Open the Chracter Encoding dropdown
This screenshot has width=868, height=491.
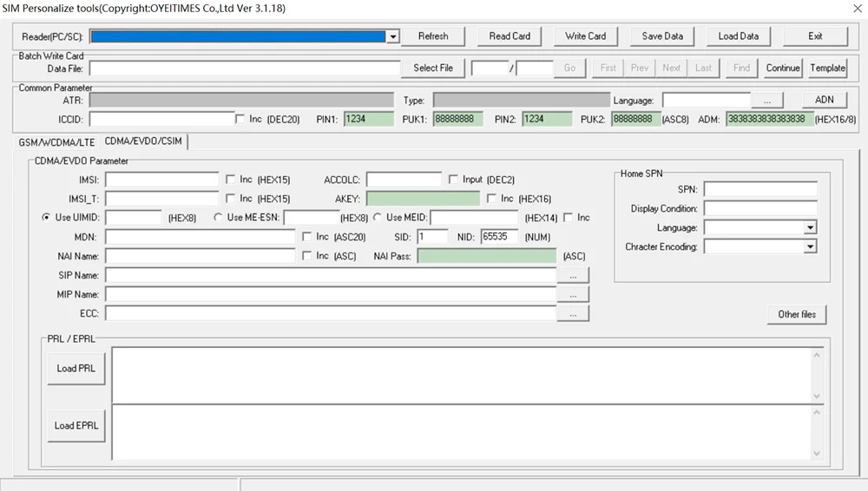pos(810,246)
